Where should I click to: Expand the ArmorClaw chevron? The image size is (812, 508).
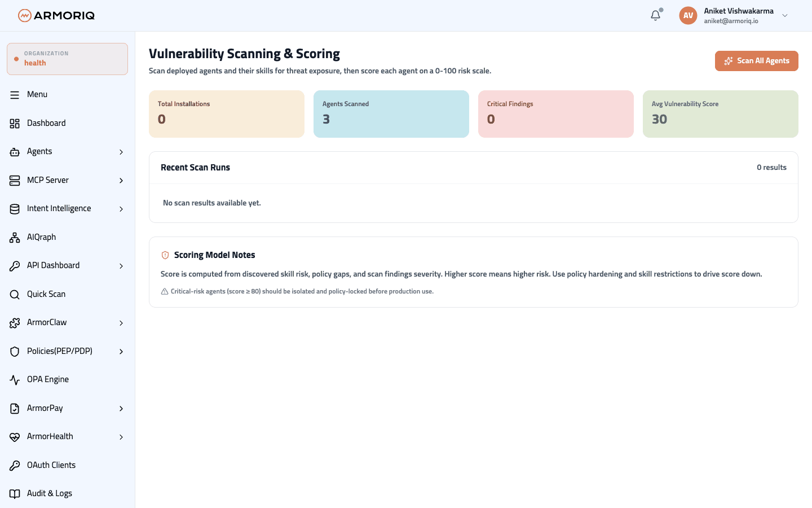pos(121,323)
